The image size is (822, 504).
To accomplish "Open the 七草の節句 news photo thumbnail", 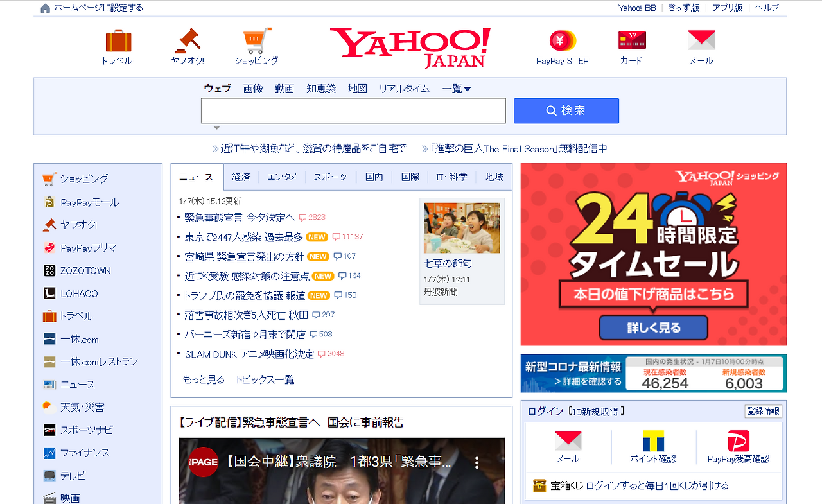I will [x=462, y=228].
